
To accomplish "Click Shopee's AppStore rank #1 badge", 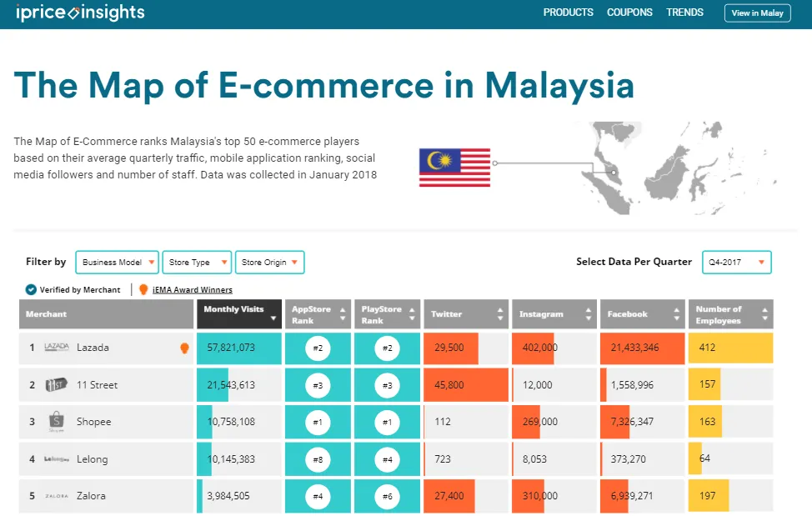I will (318, 422).
